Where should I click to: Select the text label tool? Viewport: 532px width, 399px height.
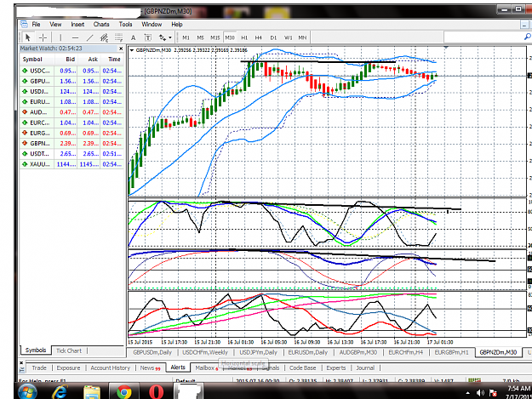(147, 37)
